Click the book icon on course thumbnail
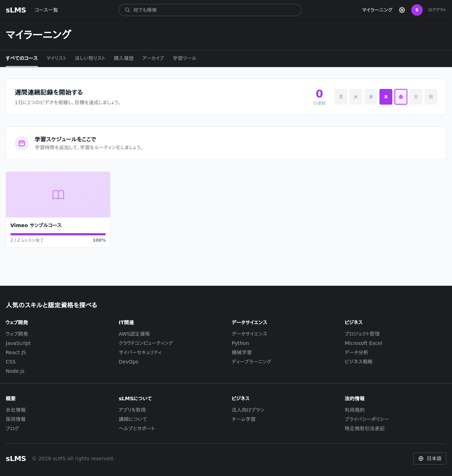 pos(58,195)
